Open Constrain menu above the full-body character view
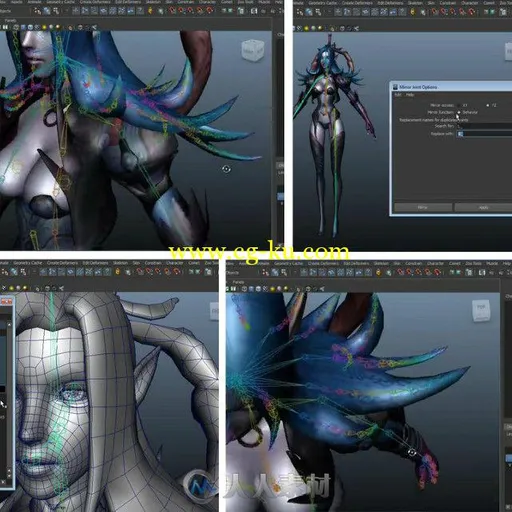512x512 pixels. coord(448,3)
